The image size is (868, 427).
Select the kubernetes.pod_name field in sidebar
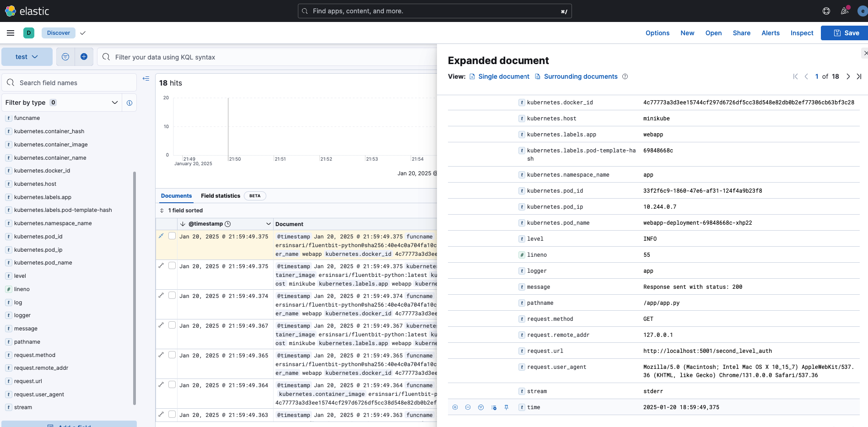pos(43,263)
